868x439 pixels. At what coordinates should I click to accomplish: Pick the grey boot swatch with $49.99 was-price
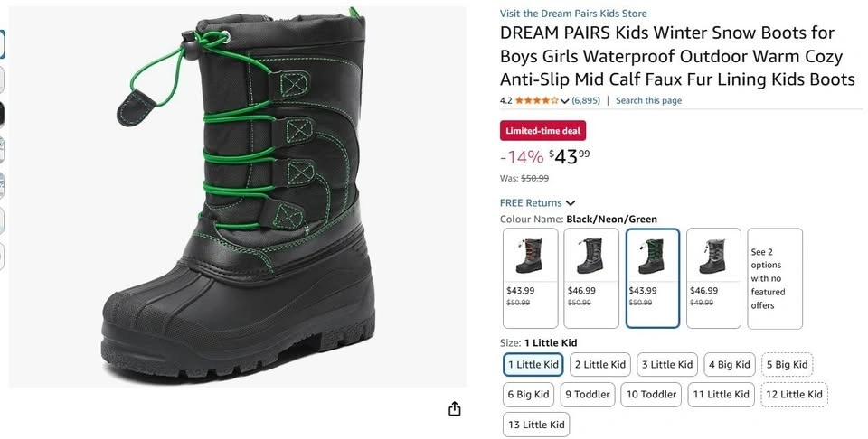click(x=713, y=277)
